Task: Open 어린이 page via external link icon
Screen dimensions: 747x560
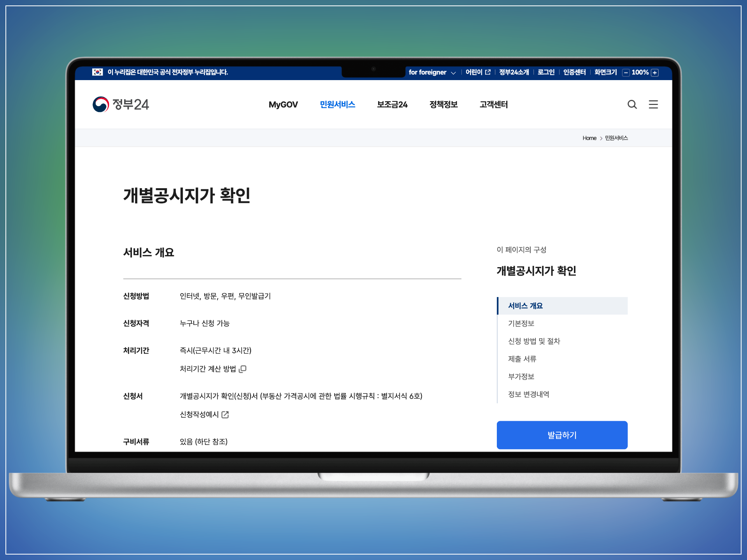Action: [488, 72]
